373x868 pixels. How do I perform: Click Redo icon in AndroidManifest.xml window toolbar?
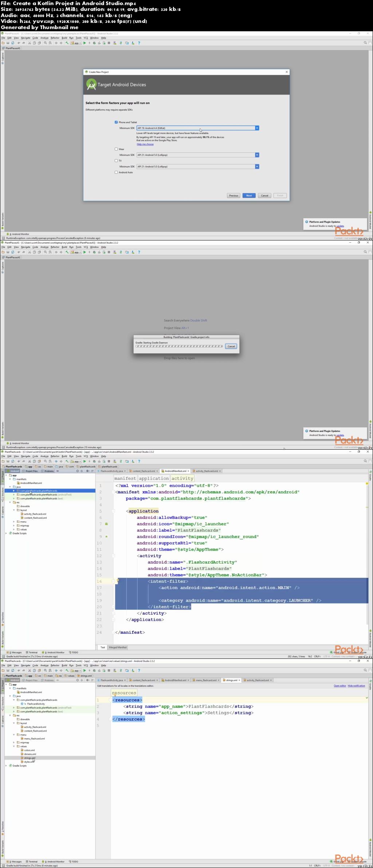[24, 461]
